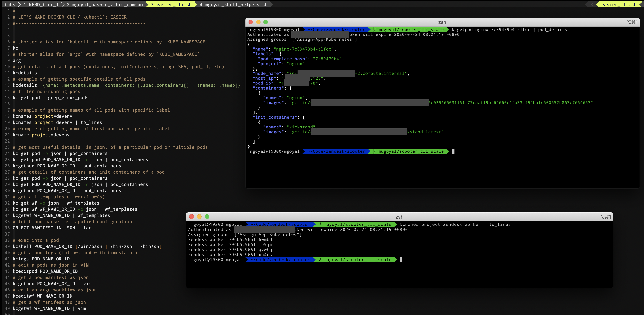Place cursor on line 39 kcshell command
The height and width of the screenshot is (315, 644).
22,246
